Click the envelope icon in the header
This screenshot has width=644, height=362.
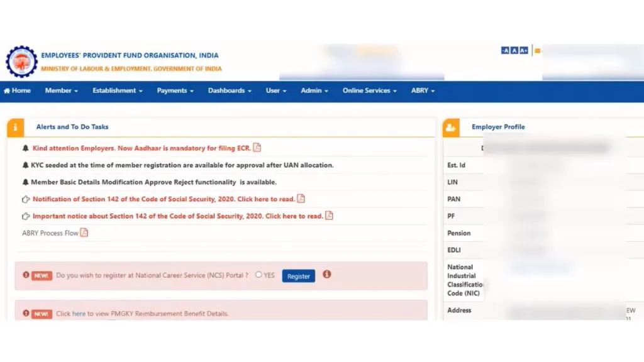(x=538, y=50)
